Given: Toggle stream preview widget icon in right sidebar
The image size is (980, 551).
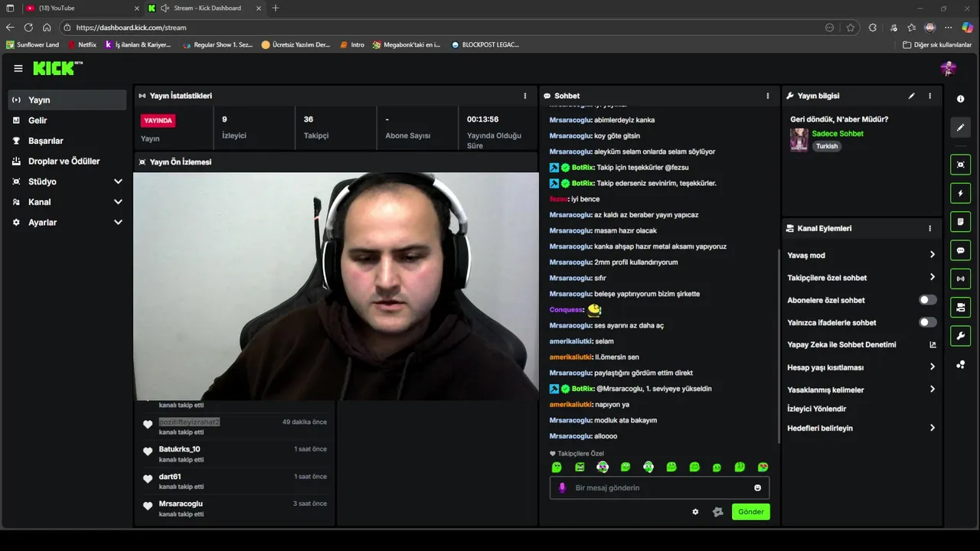Looking at the screenshot, I should [960, 165].
